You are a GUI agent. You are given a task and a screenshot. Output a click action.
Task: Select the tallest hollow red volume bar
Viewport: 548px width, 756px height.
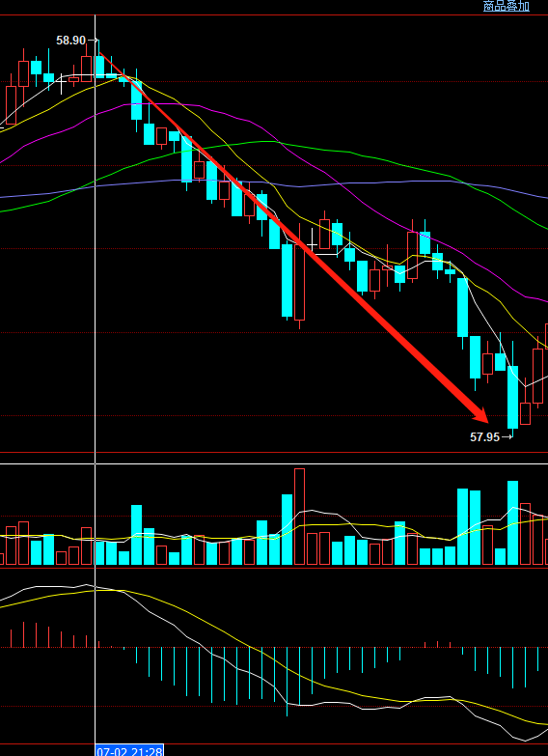pyautogui.click(x=299, y=517)
